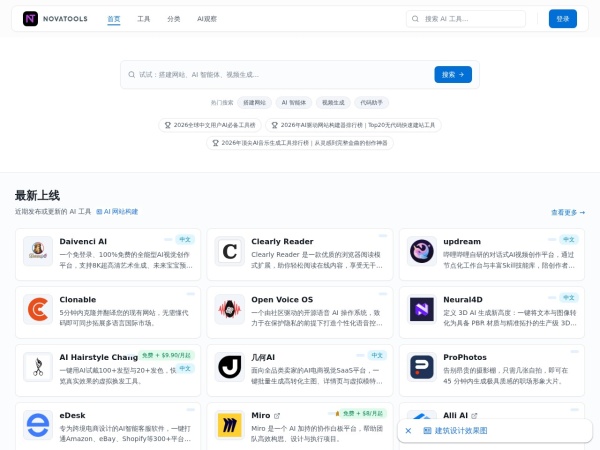
Task: Click the 中文 badge on Daivenci AI
Action: pyautogui.click(x=185, y=240)
